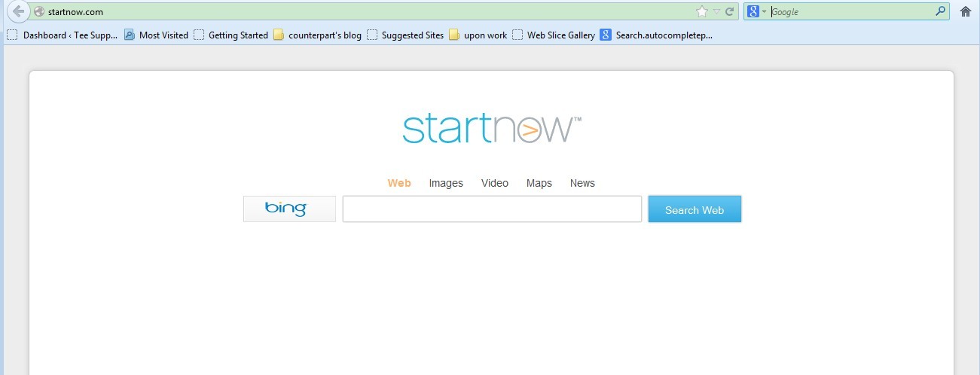
Task: Switch to the Video search tab
Action: coord(495,183)
